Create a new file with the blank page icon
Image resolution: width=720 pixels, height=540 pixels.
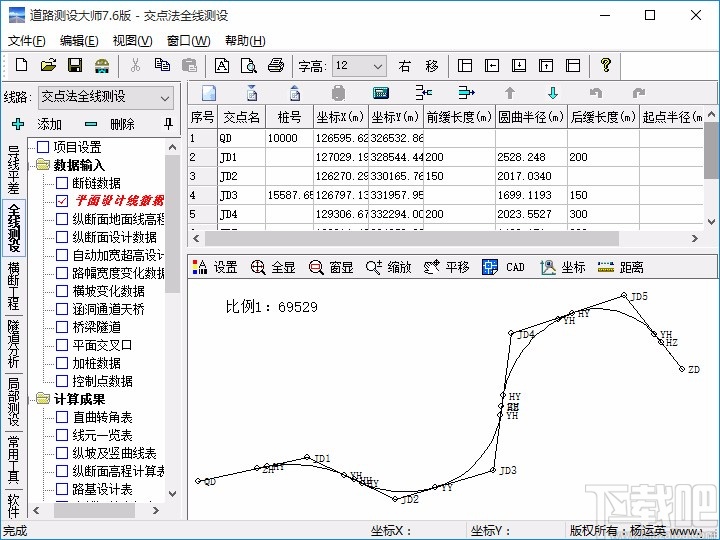pyautogui.click(x=22, y=65)
